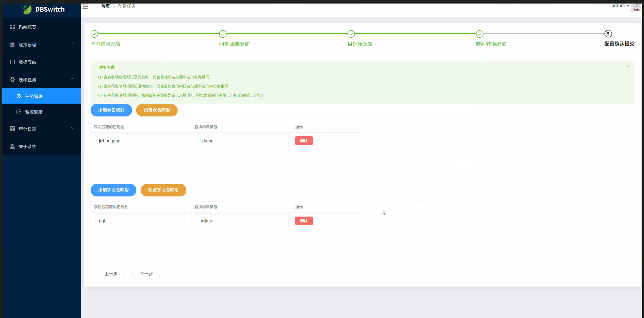Viewport: 644px width, 318px height.
Task: Click the 添加表名映射 button
Action: (111, 110)
